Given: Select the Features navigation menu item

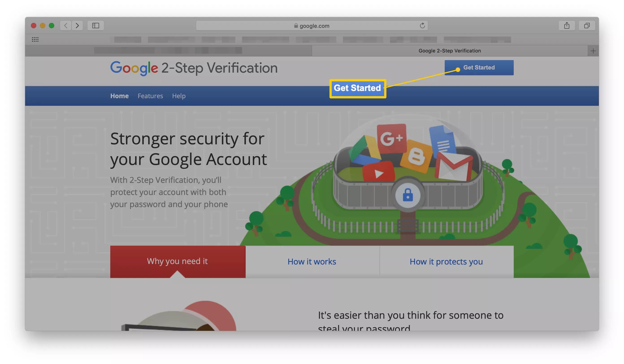Looking at the screenshot, I should (150, 96).
